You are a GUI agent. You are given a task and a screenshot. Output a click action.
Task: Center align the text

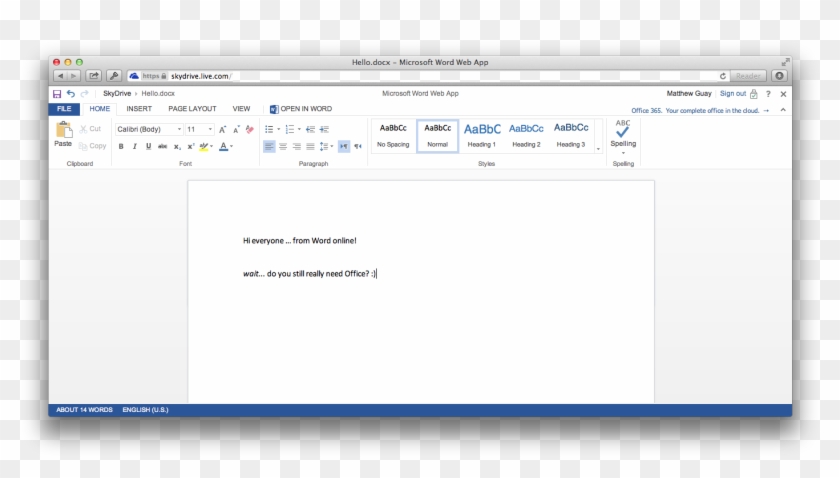(x=283, y=146)
